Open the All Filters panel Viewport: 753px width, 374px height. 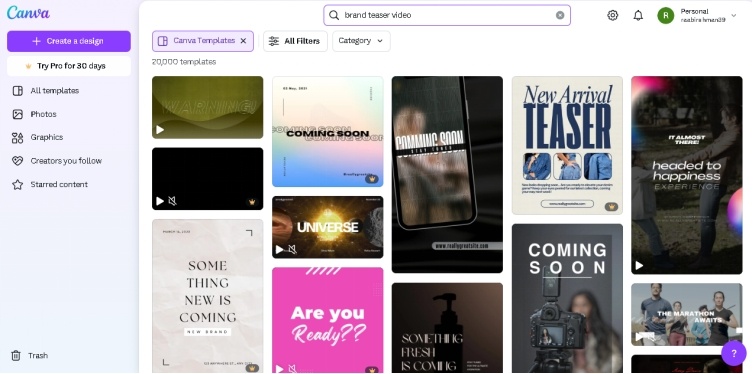[x=295, y=41]
